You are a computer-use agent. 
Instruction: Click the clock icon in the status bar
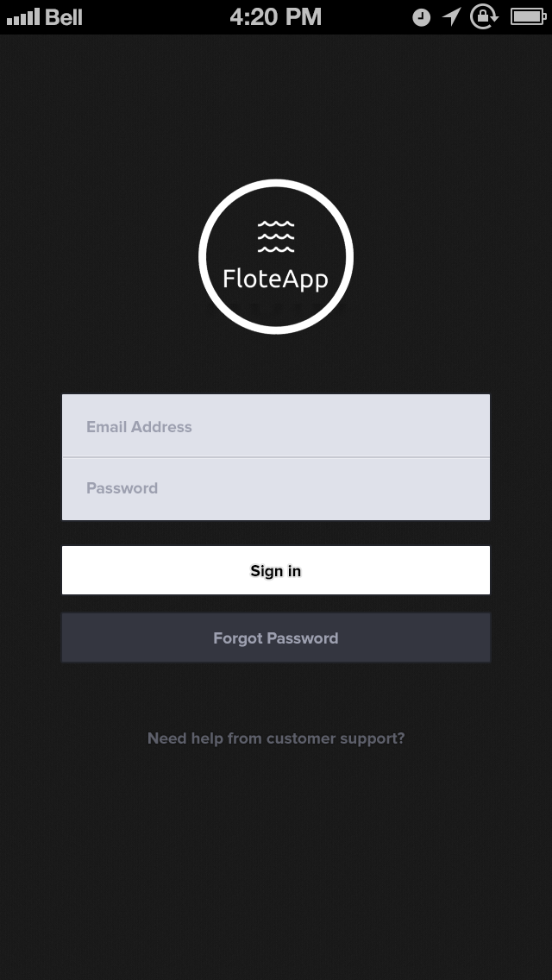420,16
